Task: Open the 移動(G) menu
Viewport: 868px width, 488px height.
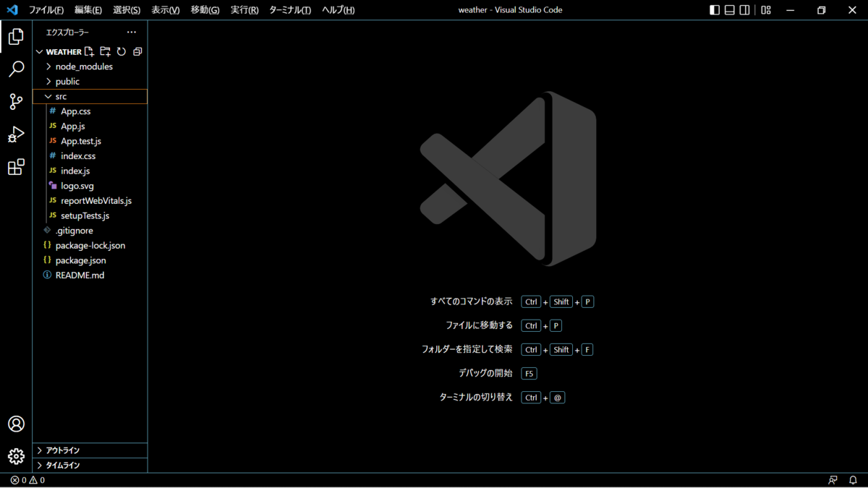Action: click(205, 10)
